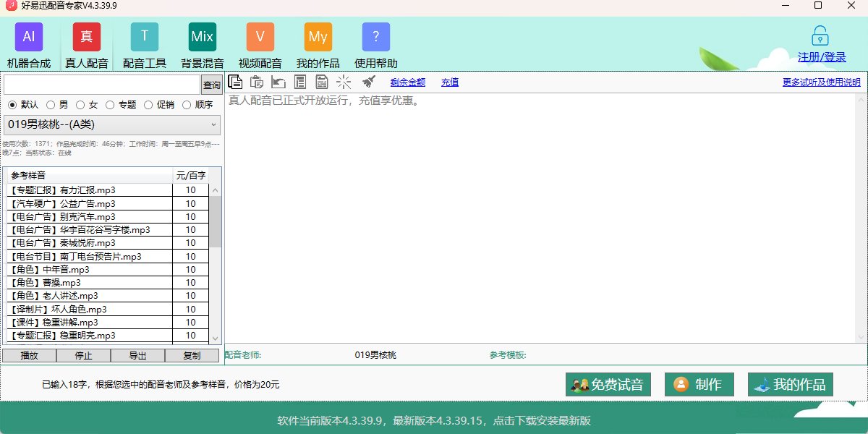Select the 女 voice filter radio
The image size is (868, 434).
(x=80, y=104)
